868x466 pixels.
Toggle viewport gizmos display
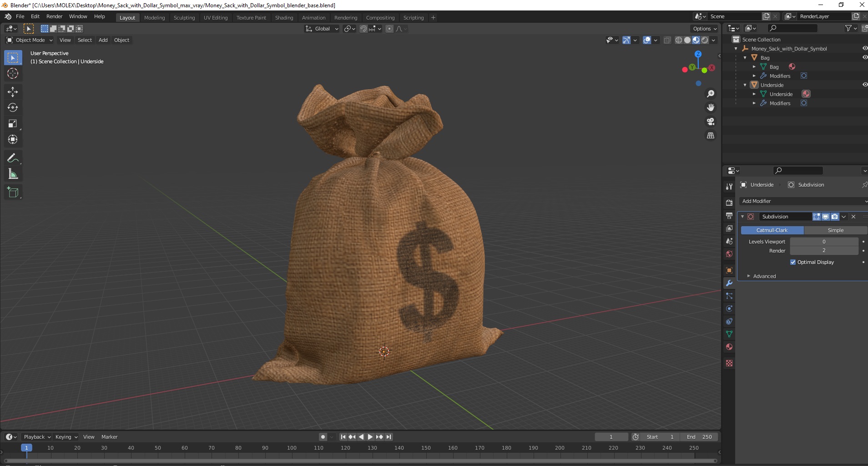click(x=626, y=40)
